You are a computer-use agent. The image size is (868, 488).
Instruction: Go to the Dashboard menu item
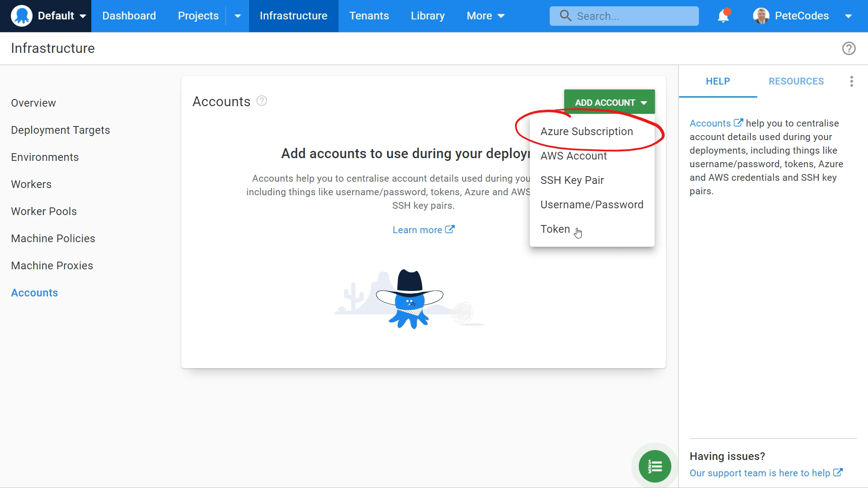(x=129, y=16)
